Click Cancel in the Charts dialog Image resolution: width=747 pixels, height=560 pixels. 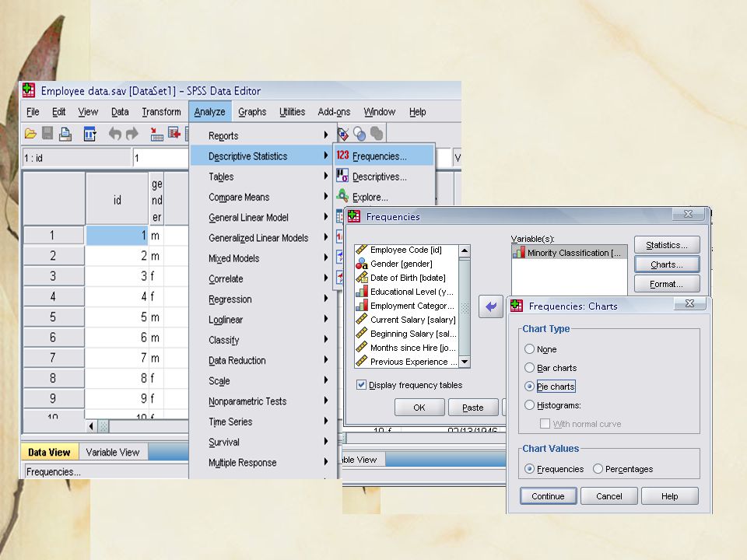click(608, 495)
